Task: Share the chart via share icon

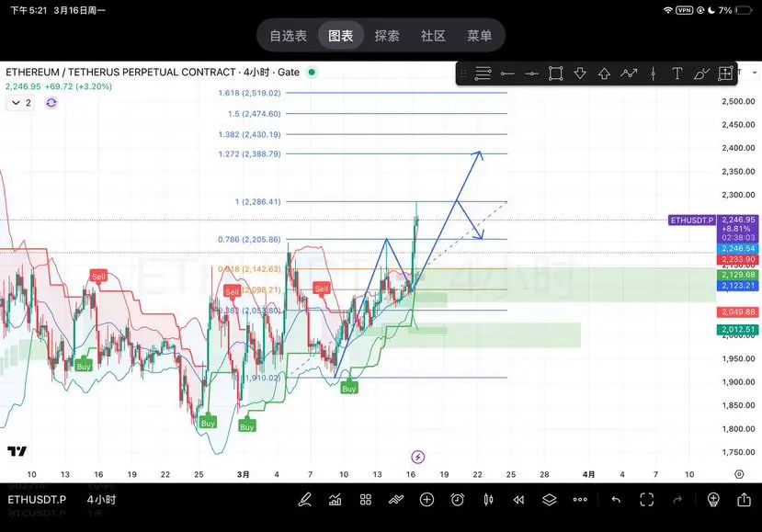Action: coord(744,500)
